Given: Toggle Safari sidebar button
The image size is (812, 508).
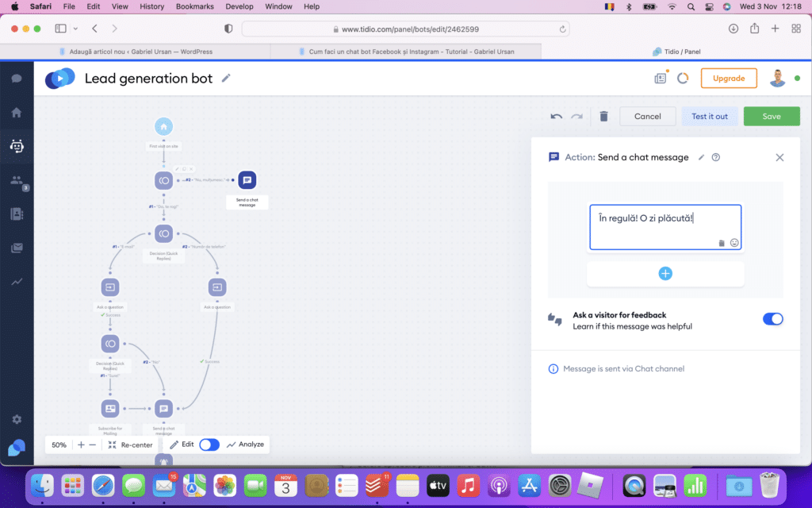Looking at the screenshot, I should 60,29.
